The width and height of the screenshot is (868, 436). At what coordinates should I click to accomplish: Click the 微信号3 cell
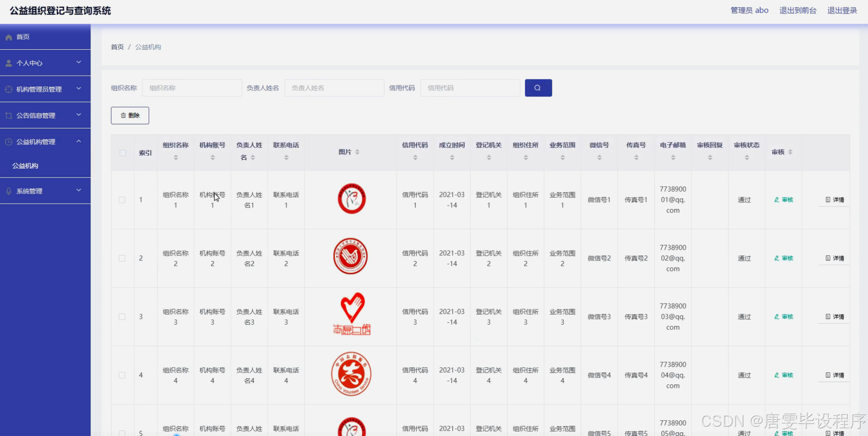pos(599,317)
